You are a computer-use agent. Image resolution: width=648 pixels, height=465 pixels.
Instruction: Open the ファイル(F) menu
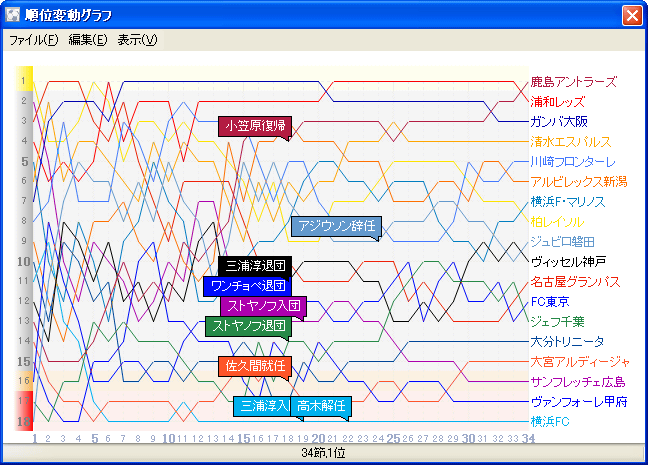point(33,40)
